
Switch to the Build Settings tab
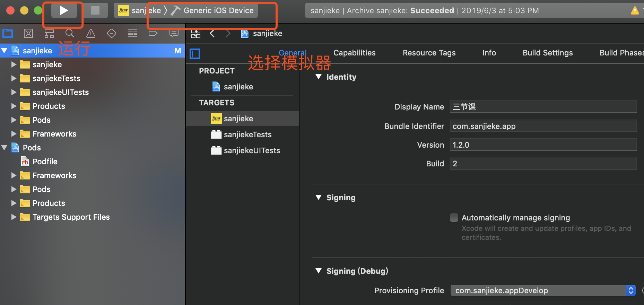(547, 53)
